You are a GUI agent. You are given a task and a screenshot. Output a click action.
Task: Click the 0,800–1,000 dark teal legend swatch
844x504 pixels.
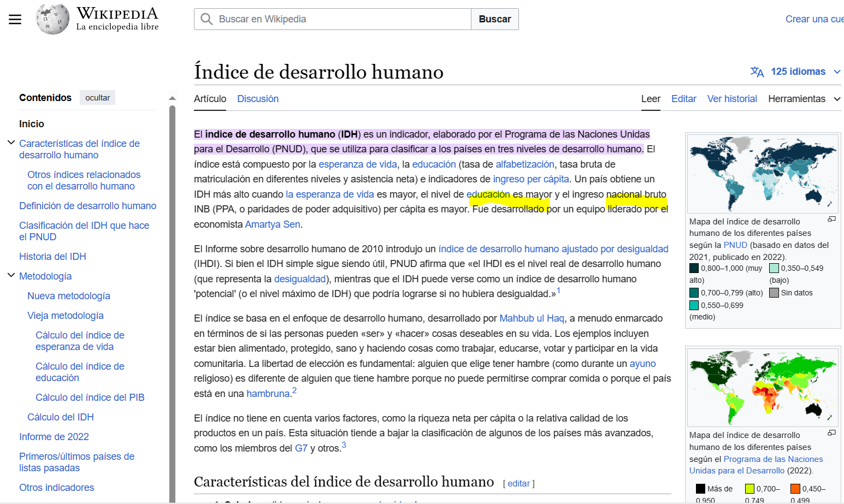click(694, 268)
